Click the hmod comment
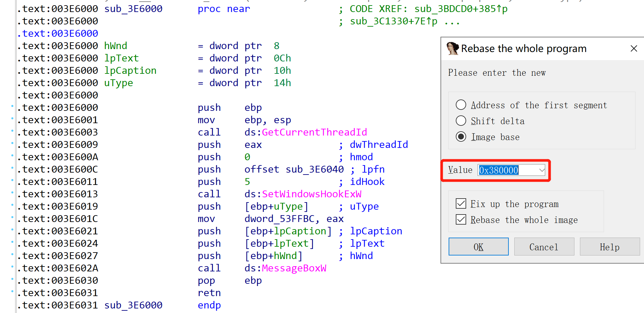Screen dimensions: 644x313 coord(361,157)
